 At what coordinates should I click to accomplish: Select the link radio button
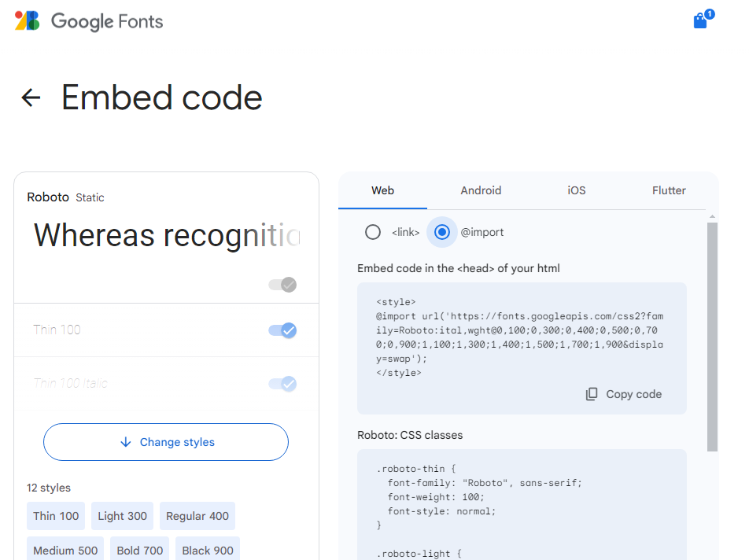tap(373, 231)
